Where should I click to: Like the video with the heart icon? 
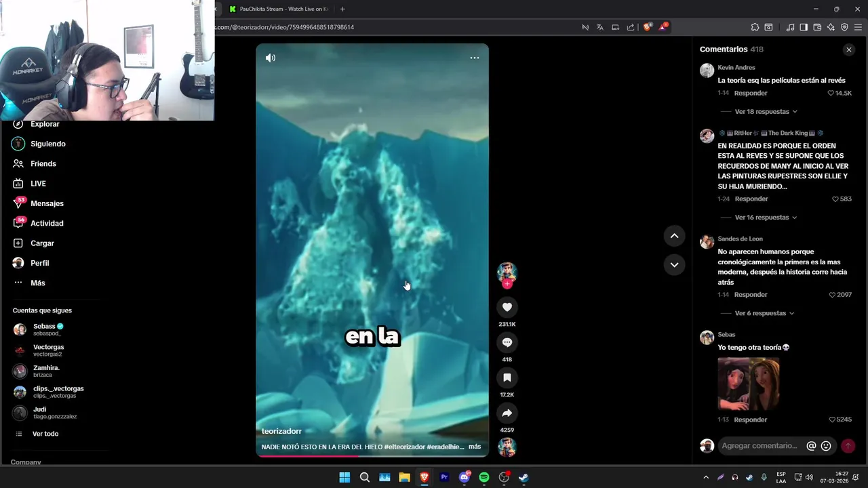[507, 307]
